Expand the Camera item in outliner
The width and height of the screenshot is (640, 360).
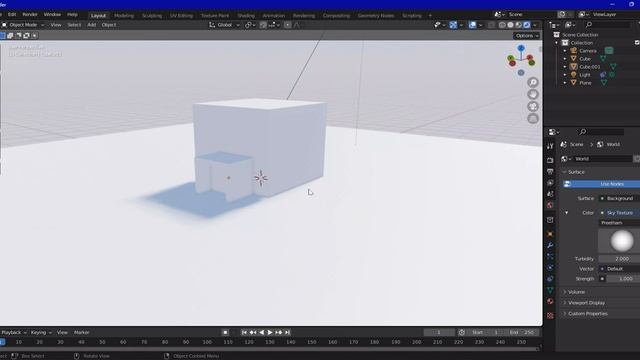click(x=565, y=51)
